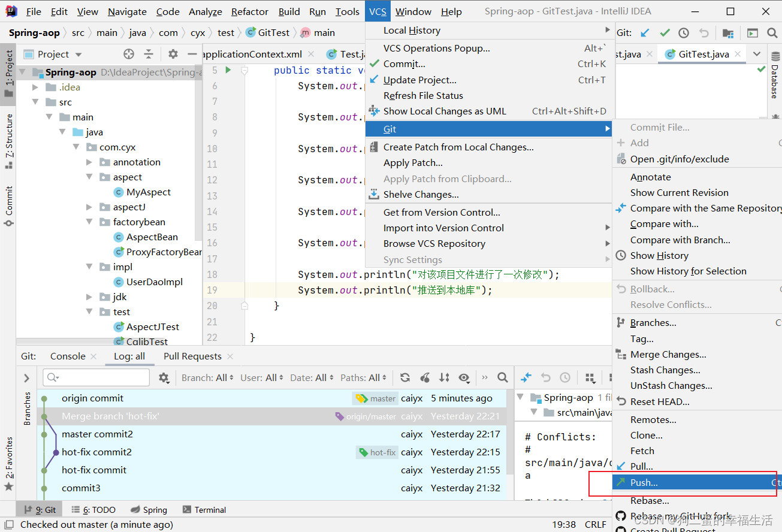
Task: Expand the jdk package
Action: (x=89, y=297)
